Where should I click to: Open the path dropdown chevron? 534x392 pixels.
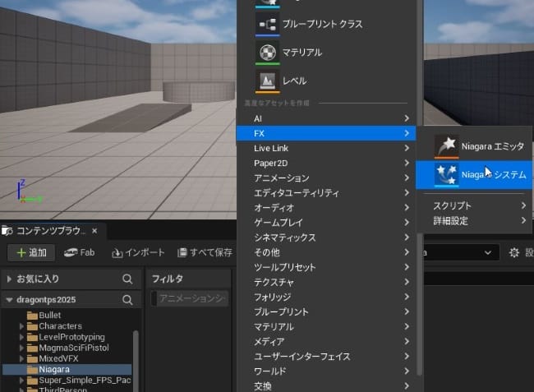(x=488, y=253)
